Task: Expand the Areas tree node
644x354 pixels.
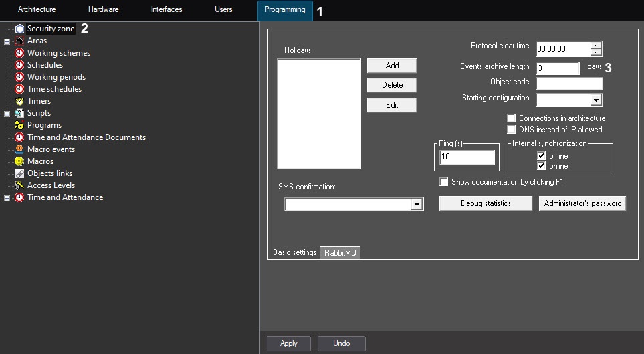Action: (x=7, y=41)
